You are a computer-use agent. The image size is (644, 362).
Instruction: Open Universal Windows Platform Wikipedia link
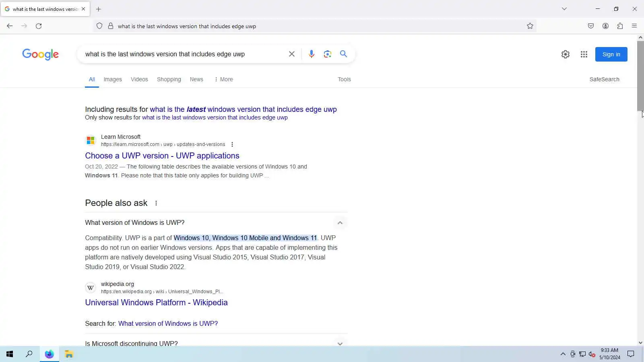click(156, 302)
